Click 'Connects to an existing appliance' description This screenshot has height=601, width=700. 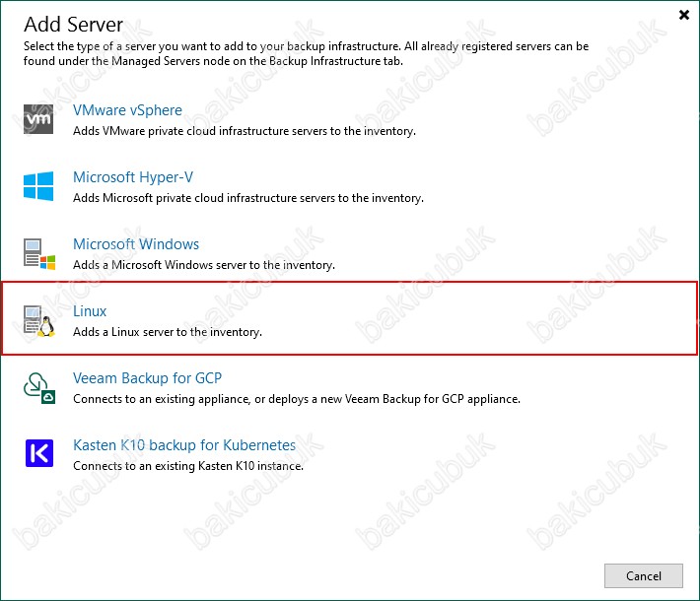pos(297,399)
